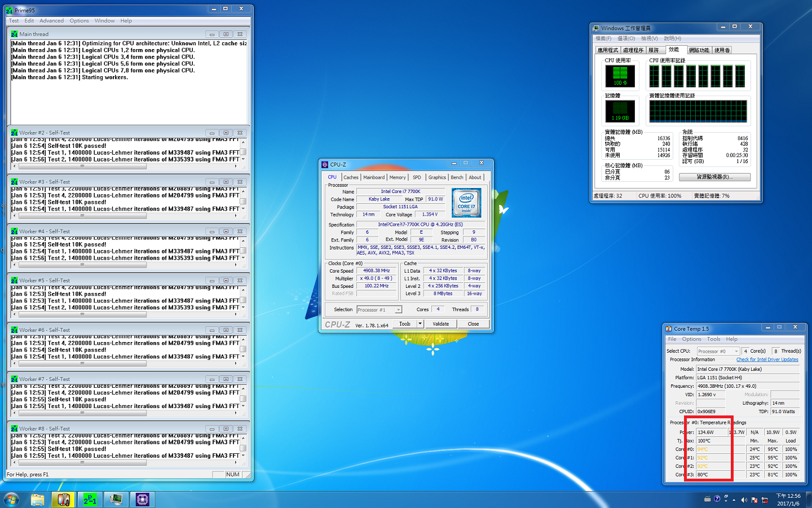Image resolution: width=812 pixels, height=508 pixels.
Task: Open the Tools menu in Core Temp
Action: 713,339
